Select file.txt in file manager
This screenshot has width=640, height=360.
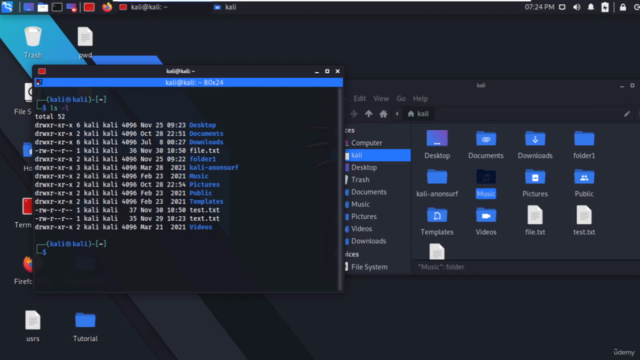535,221
